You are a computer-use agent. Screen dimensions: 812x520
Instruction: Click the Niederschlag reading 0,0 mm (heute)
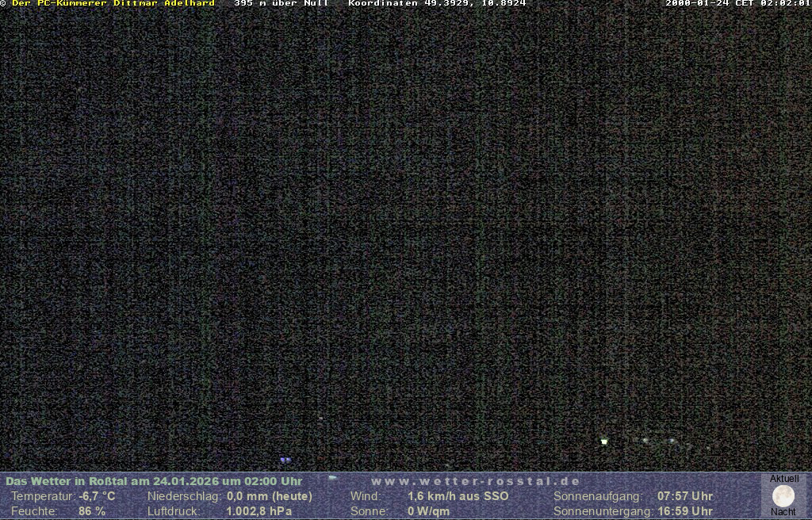point(270,496)
